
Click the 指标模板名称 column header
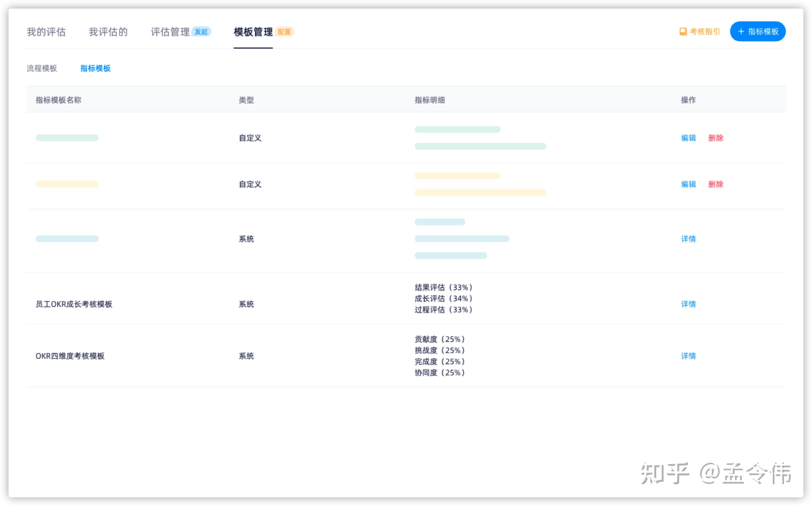point(59,100)
